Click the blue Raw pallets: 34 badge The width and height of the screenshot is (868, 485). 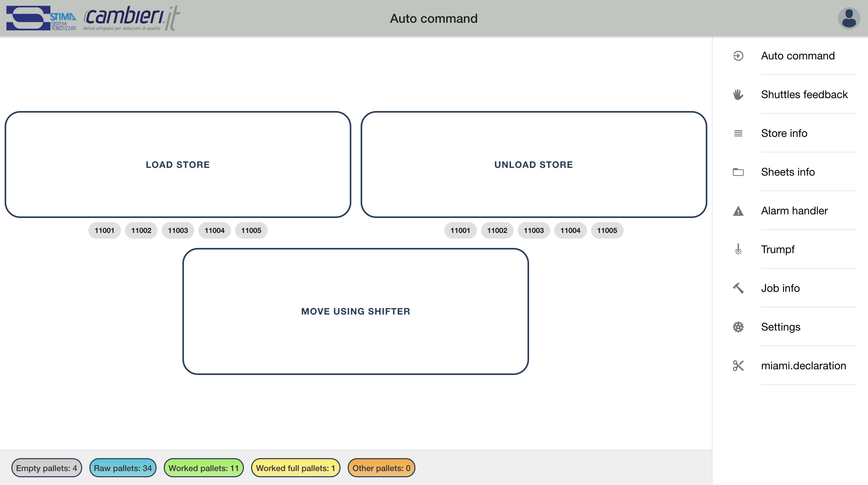pyautogui.click(x=123, y=468)
